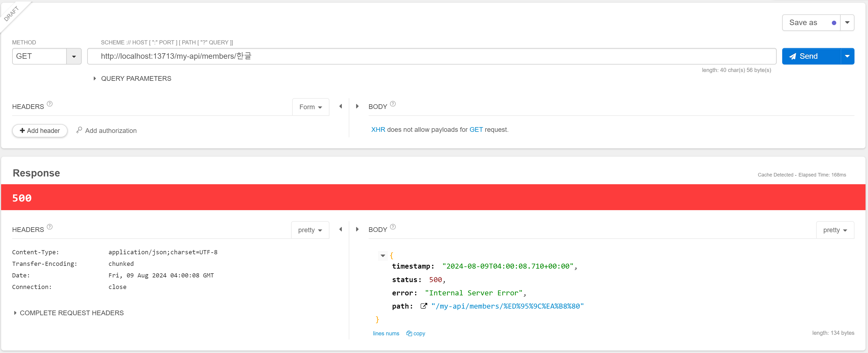Collapse request headers panel with left arrow

340,106
